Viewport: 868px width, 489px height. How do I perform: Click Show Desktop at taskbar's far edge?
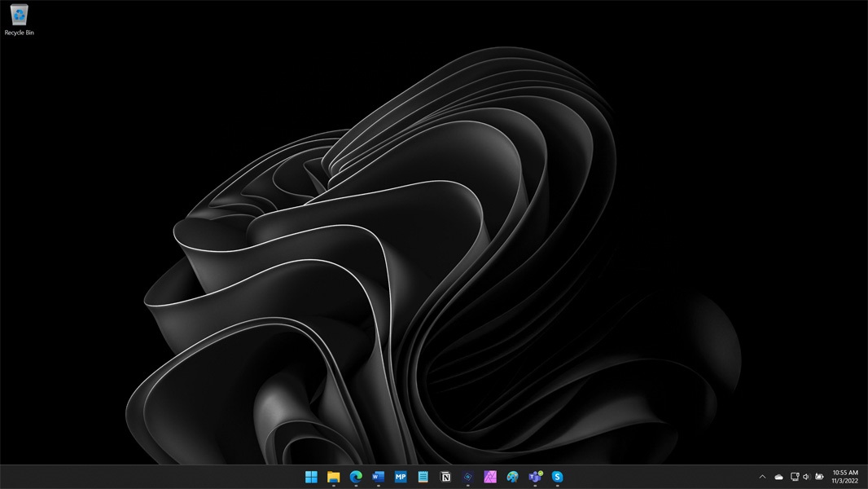(866, 477)
